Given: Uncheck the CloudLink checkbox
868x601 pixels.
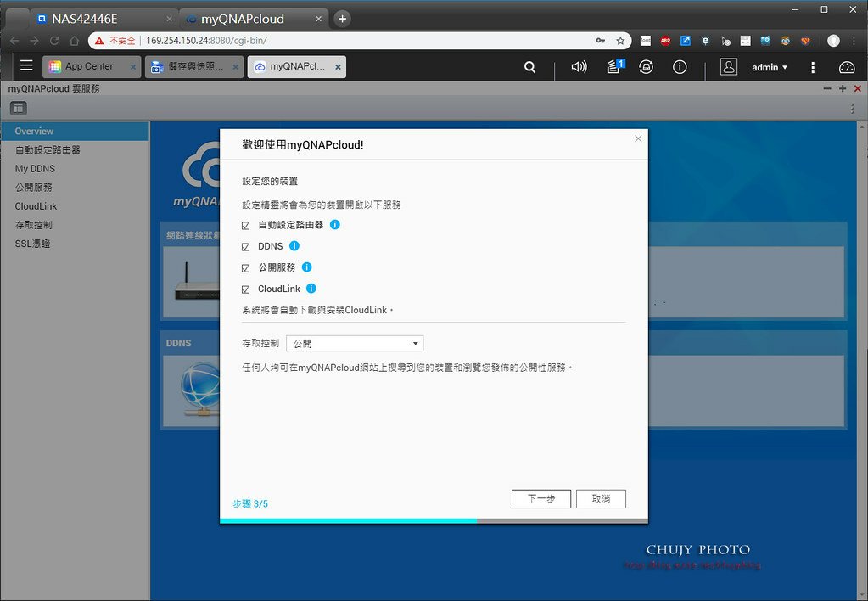Looking at the screenshot, I should (x=246, y=289).
